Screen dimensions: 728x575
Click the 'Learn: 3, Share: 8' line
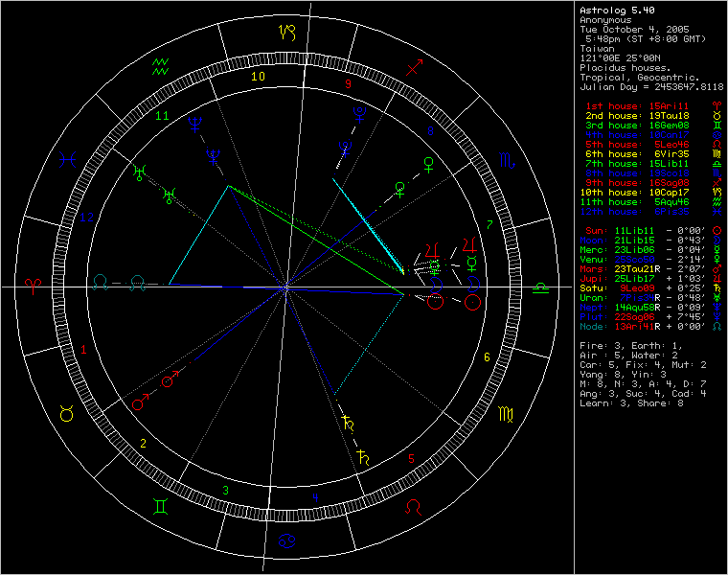click(x=631, y=403)
